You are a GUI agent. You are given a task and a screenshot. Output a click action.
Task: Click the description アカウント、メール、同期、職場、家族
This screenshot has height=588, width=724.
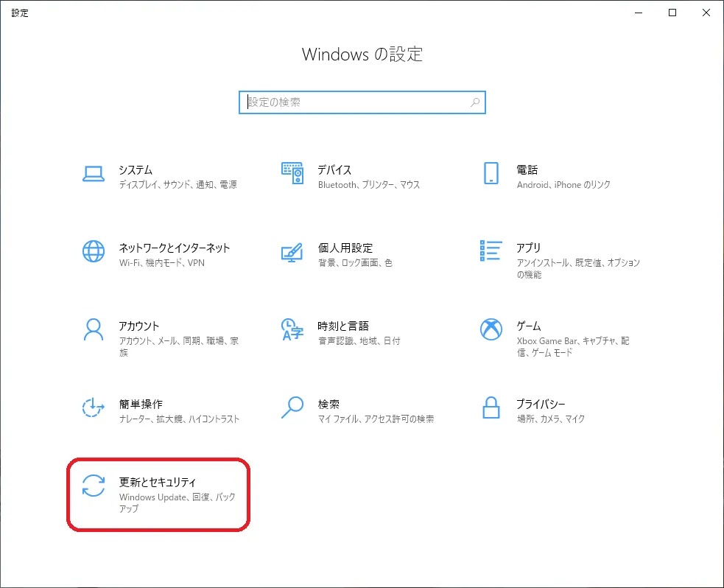click(x=179, y=346)
